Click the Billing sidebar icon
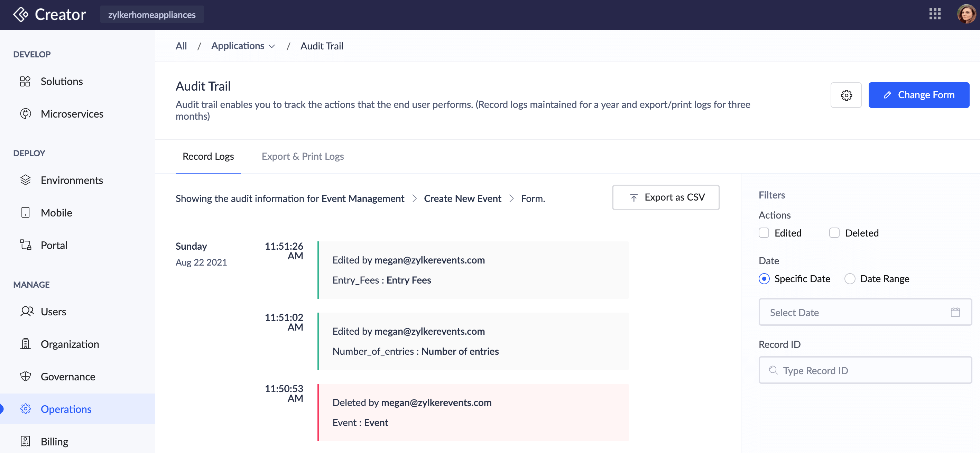Image resolution: width=980 pixels, height=453 pixels. 25,441
